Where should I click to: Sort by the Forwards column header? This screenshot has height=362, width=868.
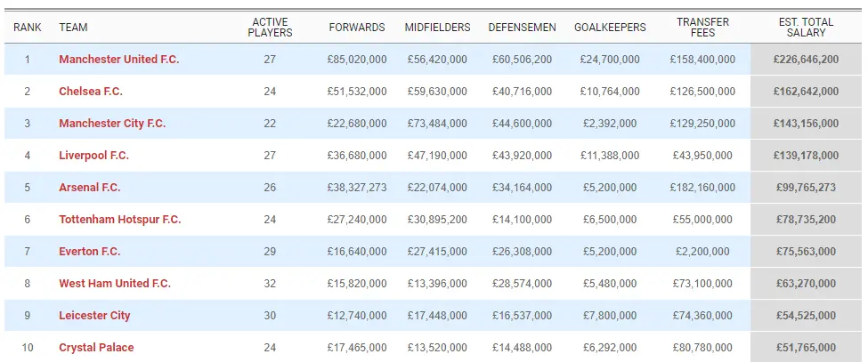(x=357, y=28)
